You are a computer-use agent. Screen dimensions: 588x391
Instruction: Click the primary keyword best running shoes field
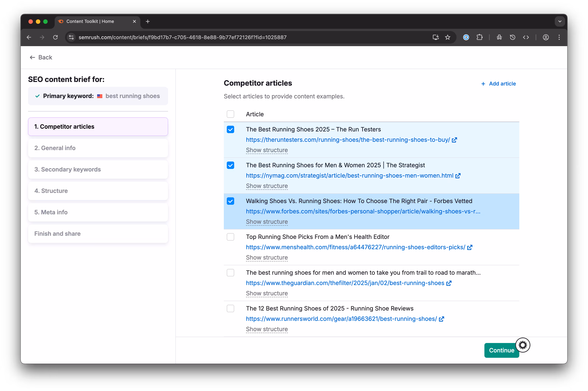click(132, 96)
